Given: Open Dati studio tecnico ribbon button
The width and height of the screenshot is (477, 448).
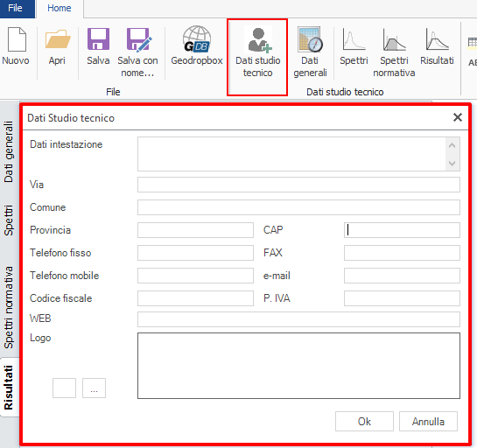Looking at the screenshot, I should pyautogui.click(x=257, y=52).
